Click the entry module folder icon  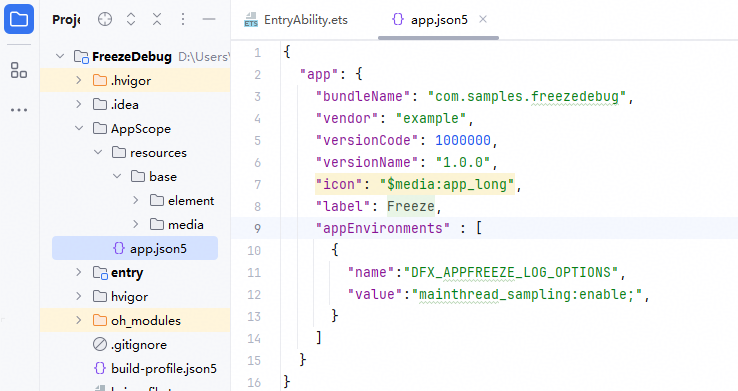100,272
